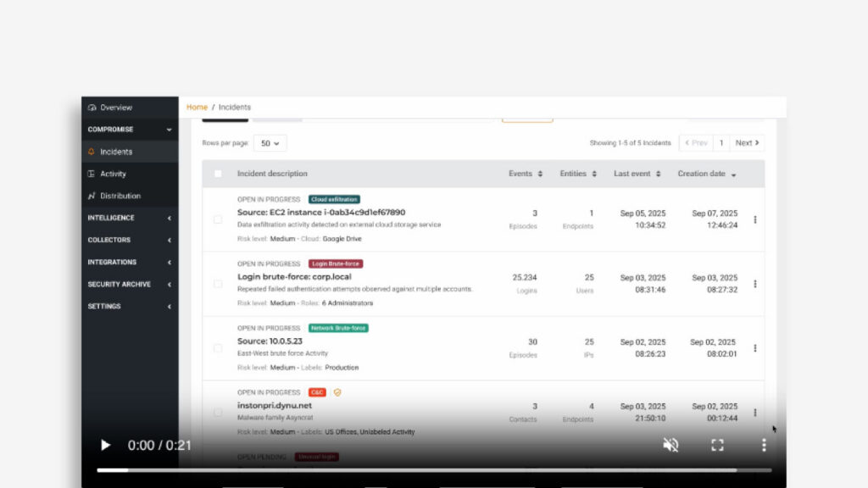The height and width of the screenshot is (488, 868).
Task: Open actions menu for Source 10.0.5.23 incident
Action: click(x=754, y=348)
